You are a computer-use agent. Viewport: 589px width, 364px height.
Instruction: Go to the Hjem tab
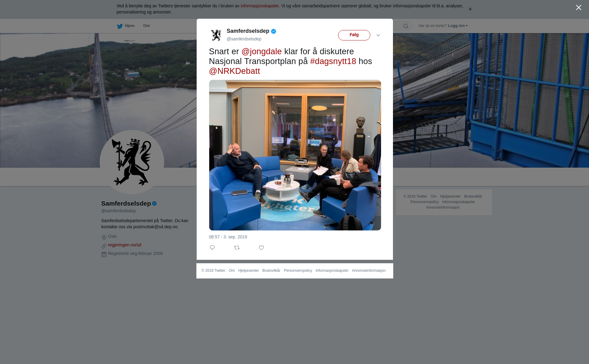pos(126,26)
